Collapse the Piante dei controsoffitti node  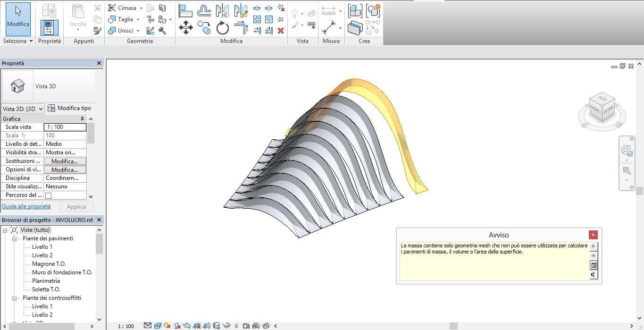[x=14, y=298]
